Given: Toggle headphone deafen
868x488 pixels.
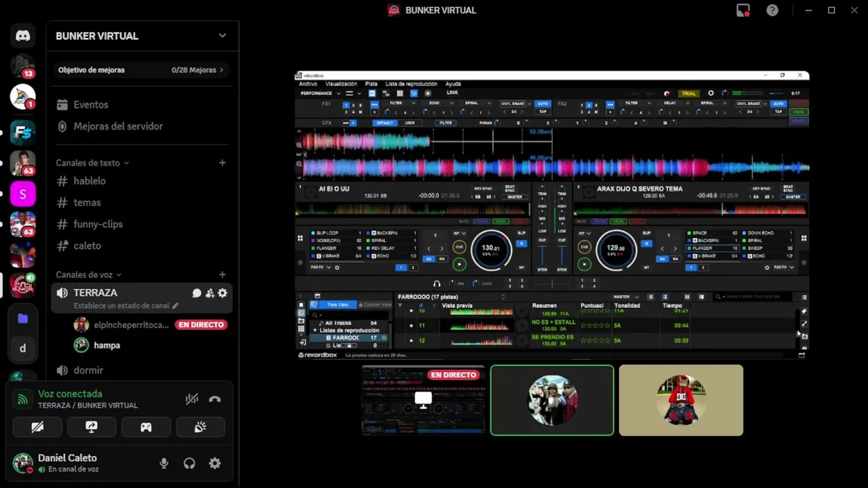Looking at the screenshot, I should coord(189,464).
